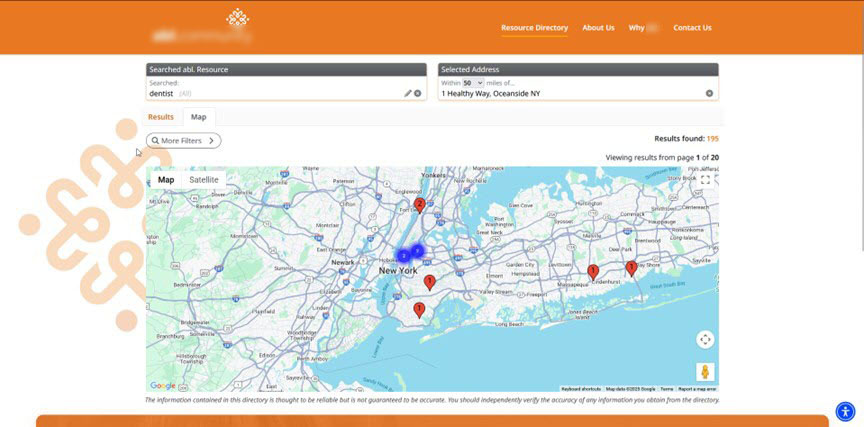The image size is (864, 427).
Task: Clear the selected address with X icon
Action: 709,93
